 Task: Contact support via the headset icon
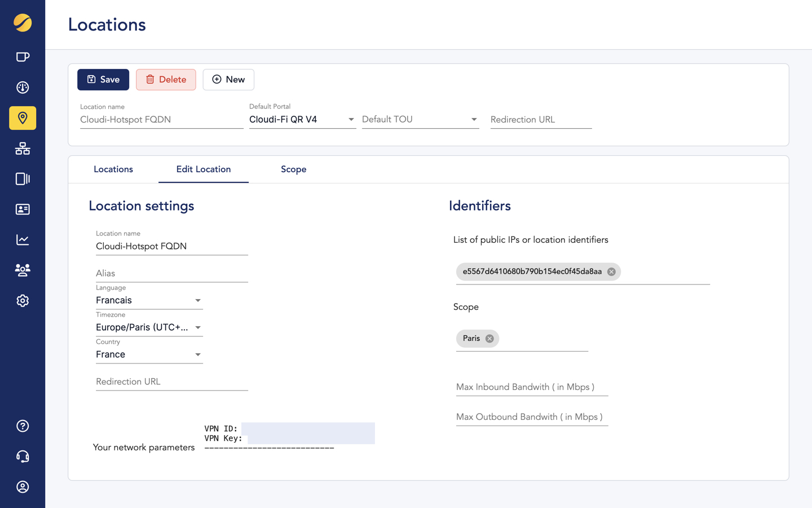[x=23, y=456]
